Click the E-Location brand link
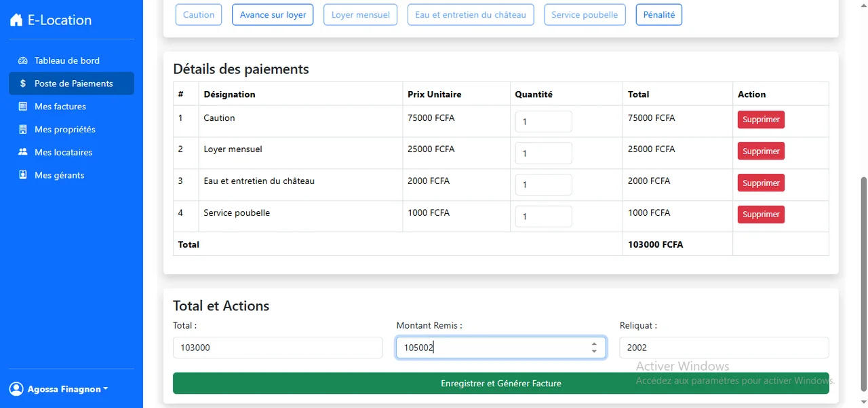Screen dimensions: 868x408 point(51,20)
